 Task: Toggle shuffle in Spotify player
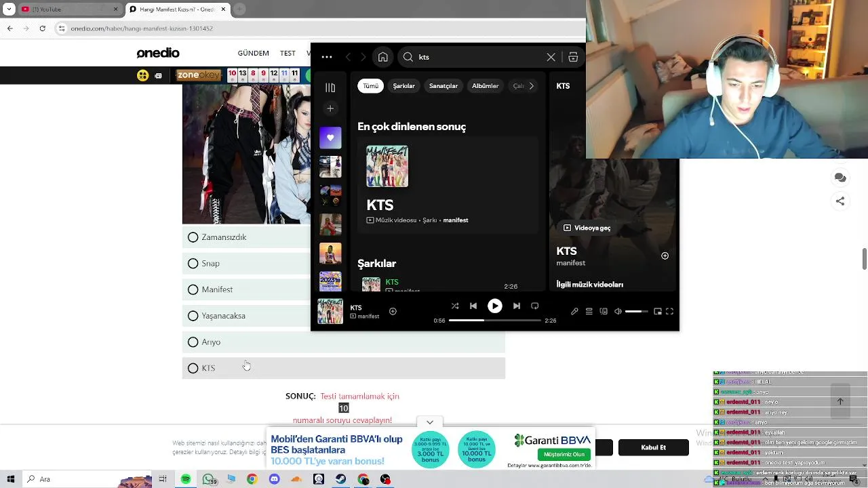coord(455,306)
